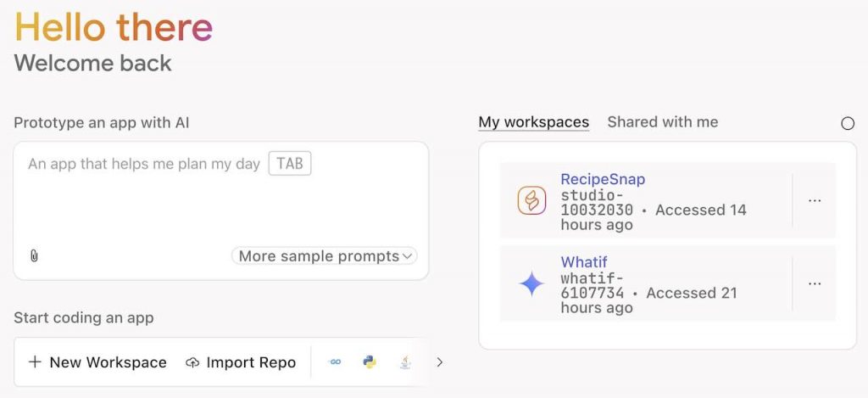The width and height of the screenshot is (868, 398).
Task: Switch to the Shared with me tab
Action: tap(663, 122)
